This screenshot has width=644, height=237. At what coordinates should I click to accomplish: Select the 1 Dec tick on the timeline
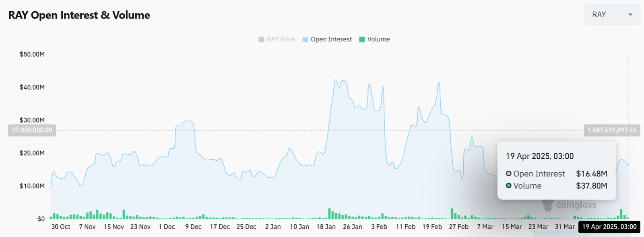click(x=167, y=227)
